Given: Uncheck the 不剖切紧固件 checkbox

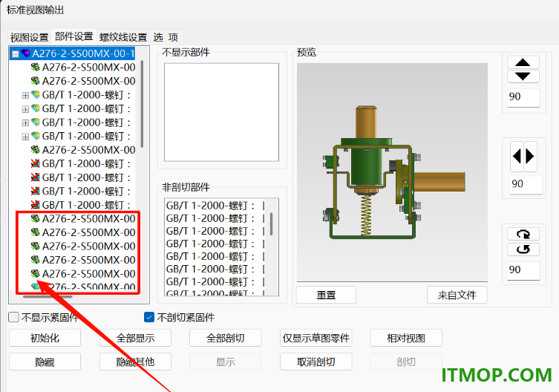Looking at the screenshot, I should (149, 317).
